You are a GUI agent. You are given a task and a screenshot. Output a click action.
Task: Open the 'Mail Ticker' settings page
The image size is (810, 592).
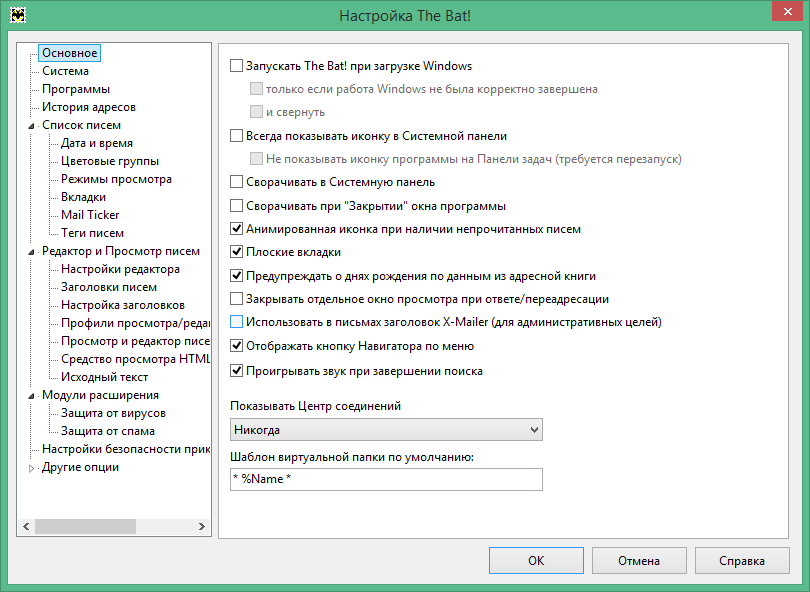point(90,215)
